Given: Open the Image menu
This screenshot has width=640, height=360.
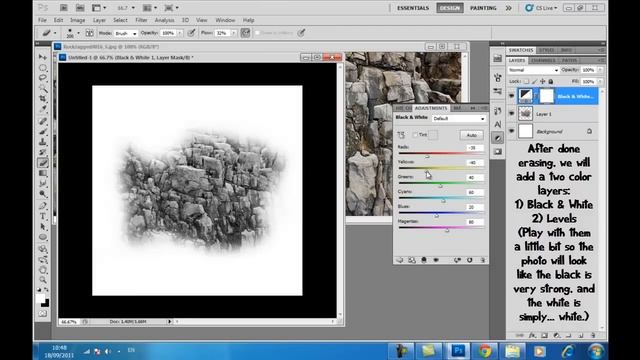Looking at the screenshot, I should point(78,20).
